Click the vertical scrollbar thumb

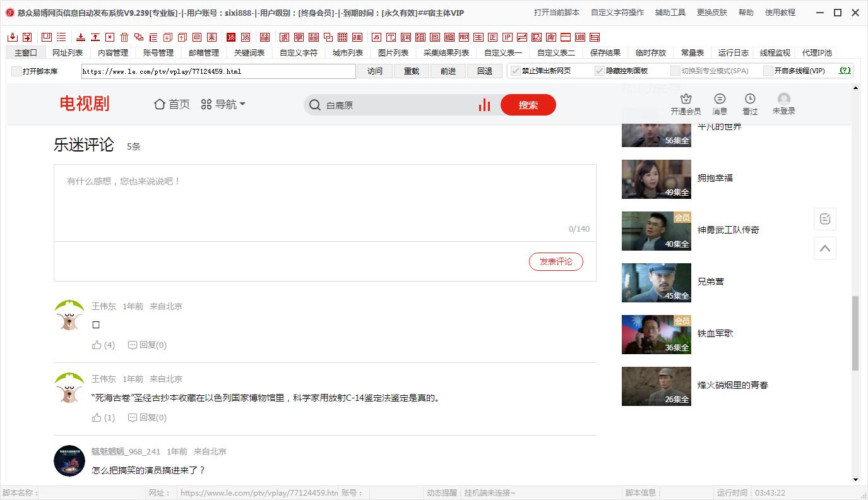click(855, 333)
